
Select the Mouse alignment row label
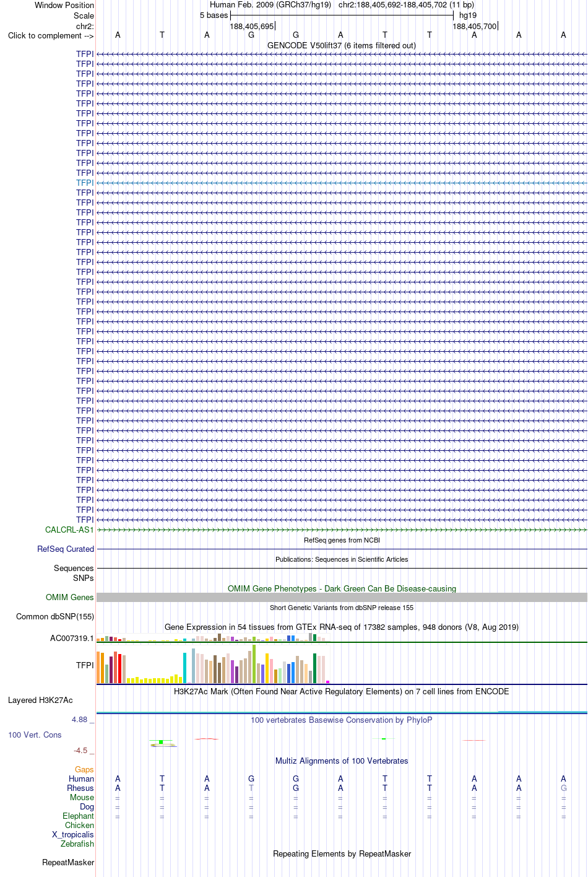coord(82,797)
